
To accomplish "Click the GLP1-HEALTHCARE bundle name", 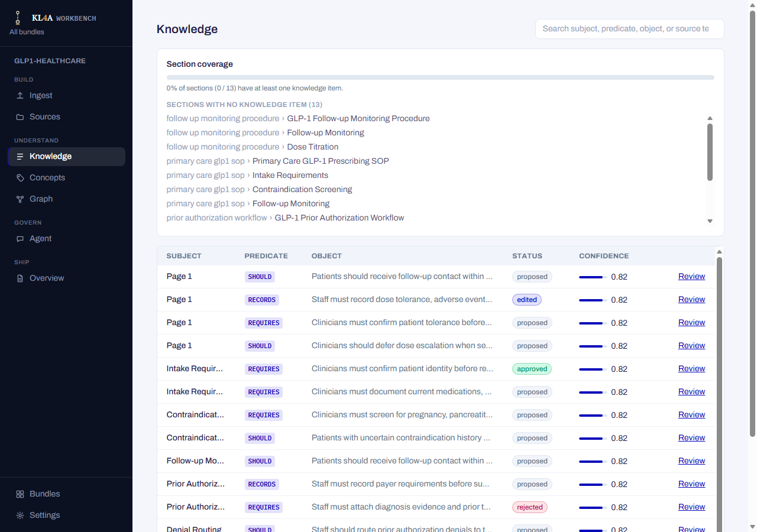I will pyautogui.click(x=50, y=61).
